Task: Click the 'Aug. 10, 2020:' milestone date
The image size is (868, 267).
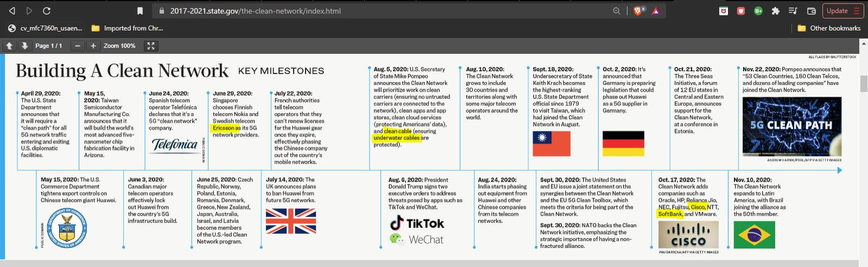Action: pos(485,70)
